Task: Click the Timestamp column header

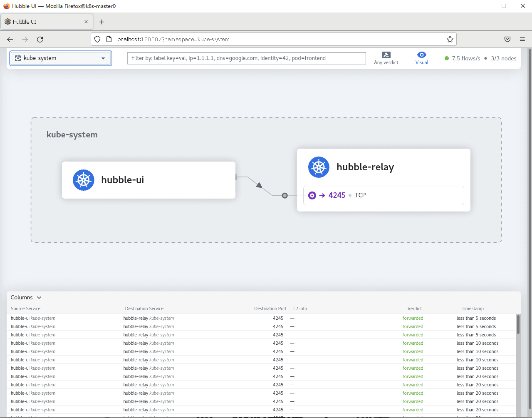Action: pyautogui.click(x=473, y=309)
